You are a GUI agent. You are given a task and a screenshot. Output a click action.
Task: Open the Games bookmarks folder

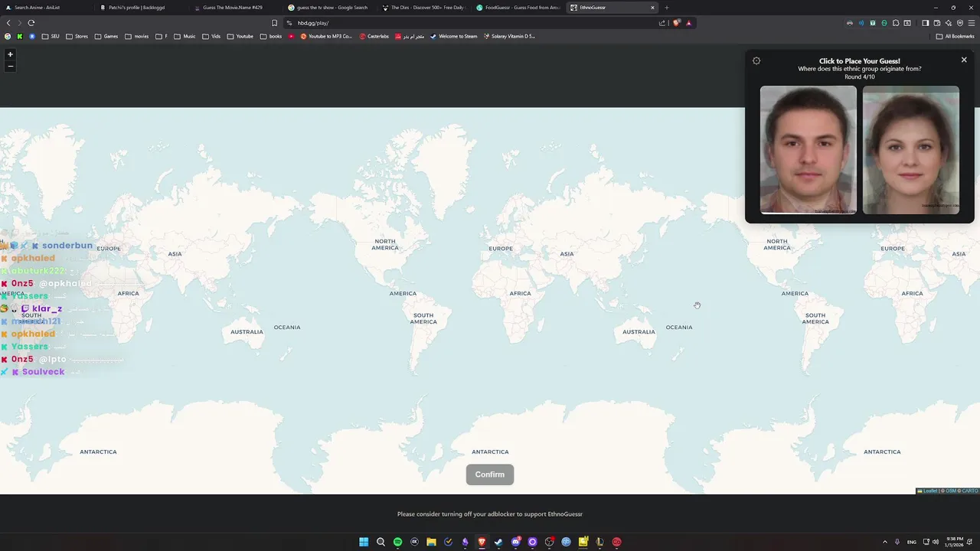click(x=106, y=36)
